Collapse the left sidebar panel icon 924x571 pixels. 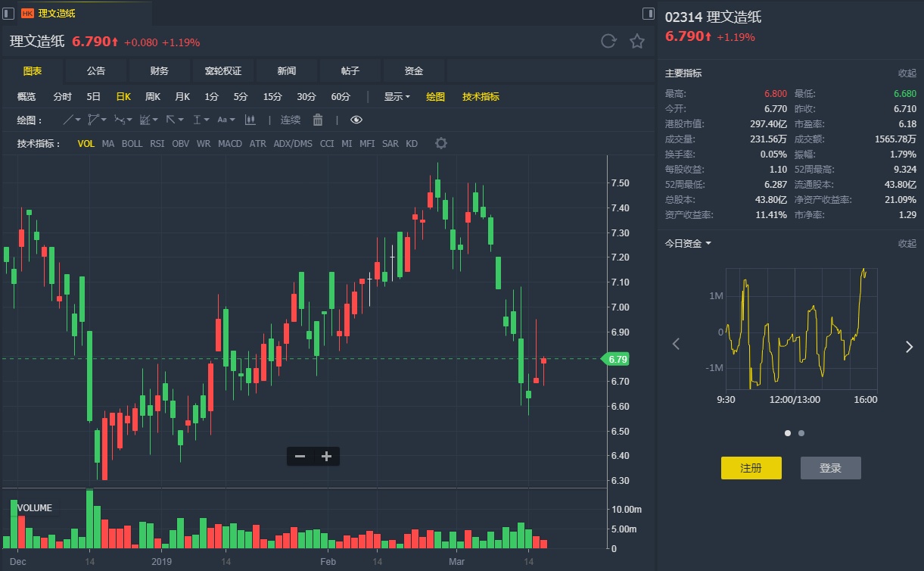tap(8, 13)
